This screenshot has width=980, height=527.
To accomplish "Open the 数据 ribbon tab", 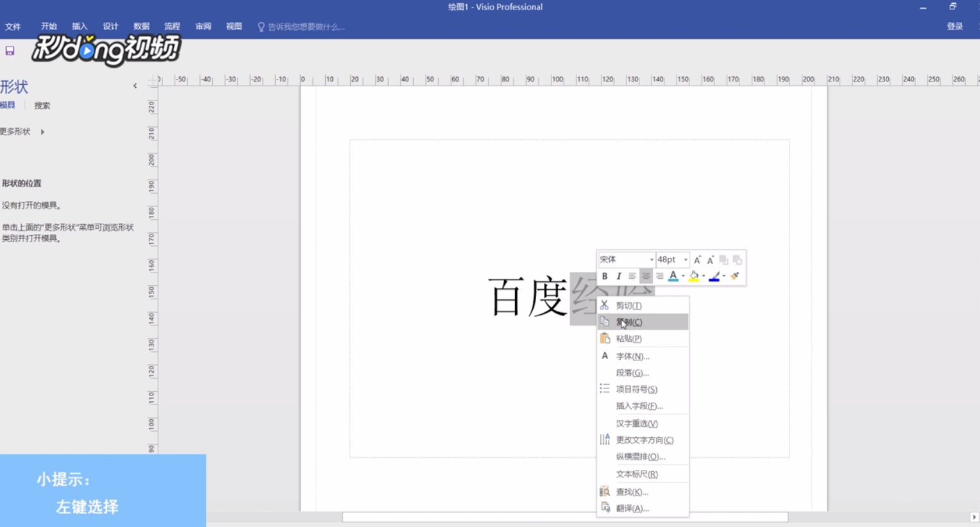I will pyautogui.click(x=141, y=26).
